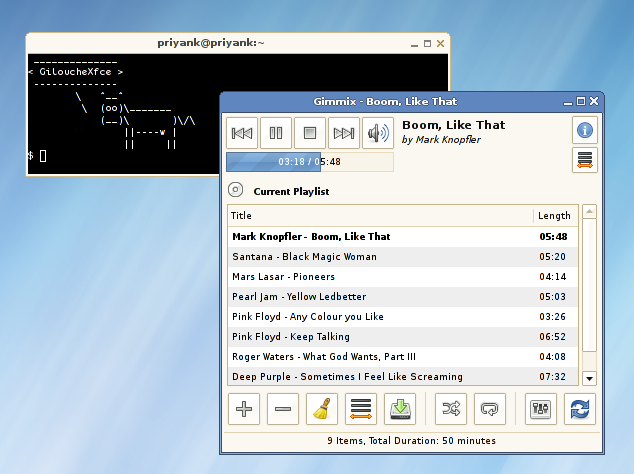Click the Gimmix - Boom, Like That title bar
634x474 pixels.
[x=385, y=102]
